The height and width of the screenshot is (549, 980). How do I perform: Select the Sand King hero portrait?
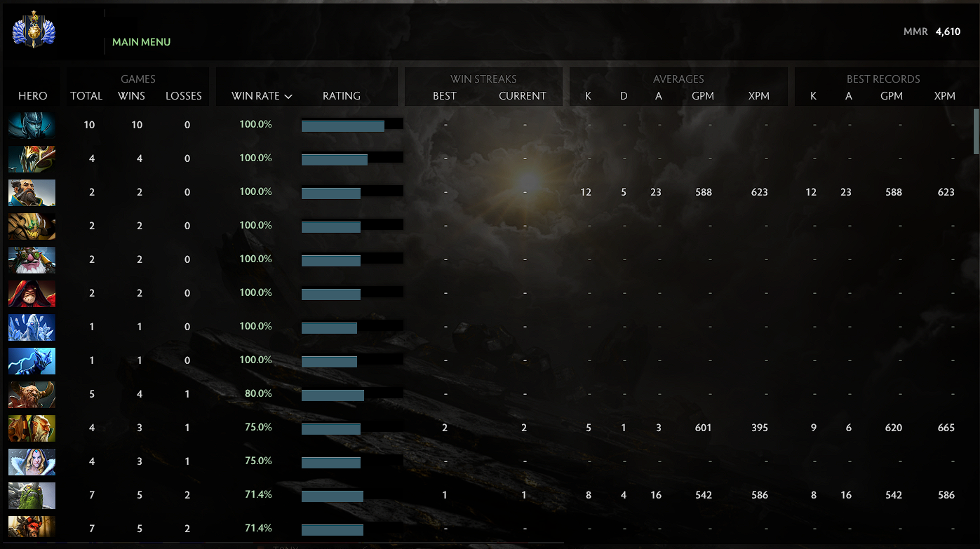[x=32, y=226]
